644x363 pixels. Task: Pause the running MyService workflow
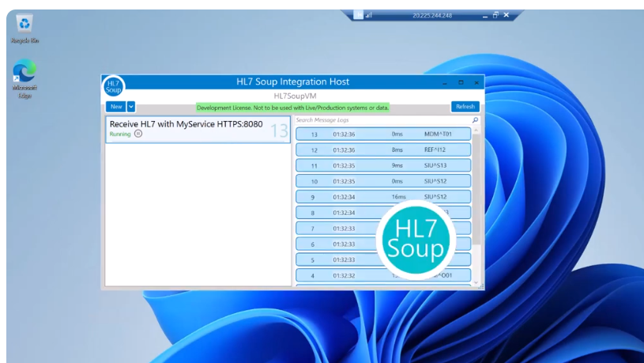(x=138, y=134)
